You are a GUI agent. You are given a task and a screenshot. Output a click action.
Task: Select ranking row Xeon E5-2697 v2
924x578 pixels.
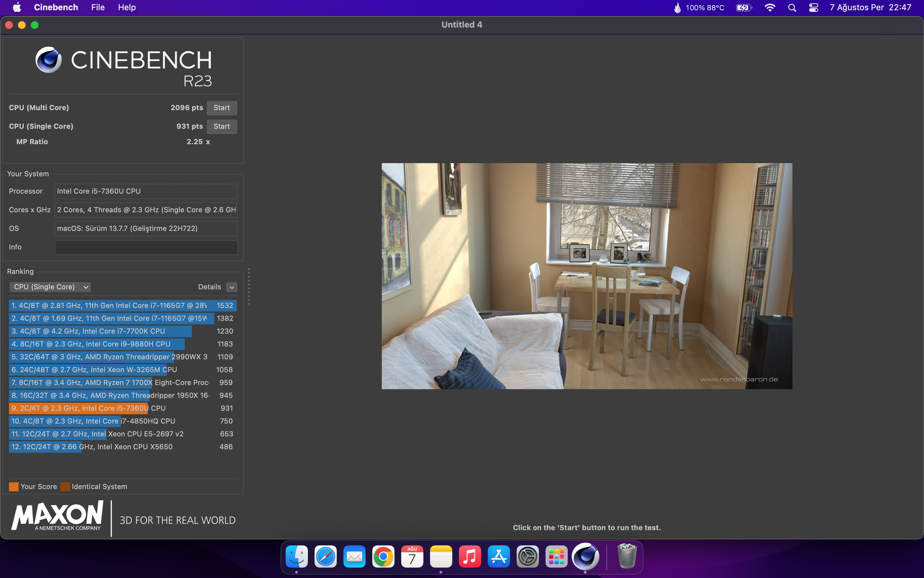pos(123,434)
